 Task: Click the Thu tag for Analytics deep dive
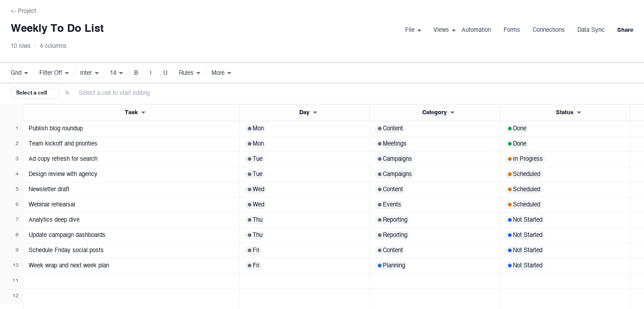(x=255, y=220)
